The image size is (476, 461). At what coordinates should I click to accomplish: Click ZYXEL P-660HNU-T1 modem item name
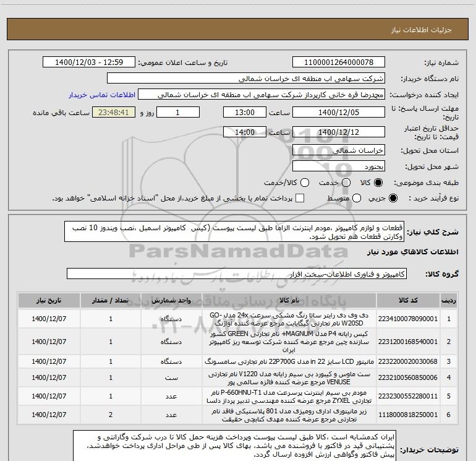click(289, 397)
